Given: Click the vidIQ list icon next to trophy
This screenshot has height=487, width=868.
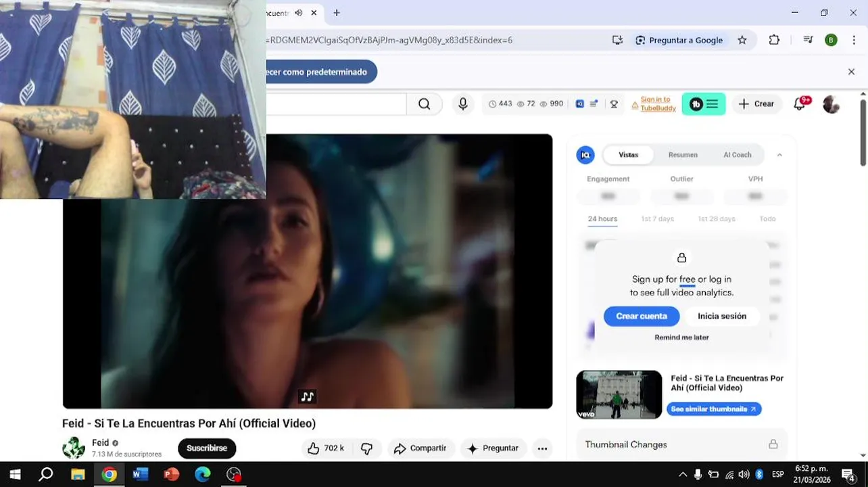Looking at the screenshot, I should (x=594, y=104).
